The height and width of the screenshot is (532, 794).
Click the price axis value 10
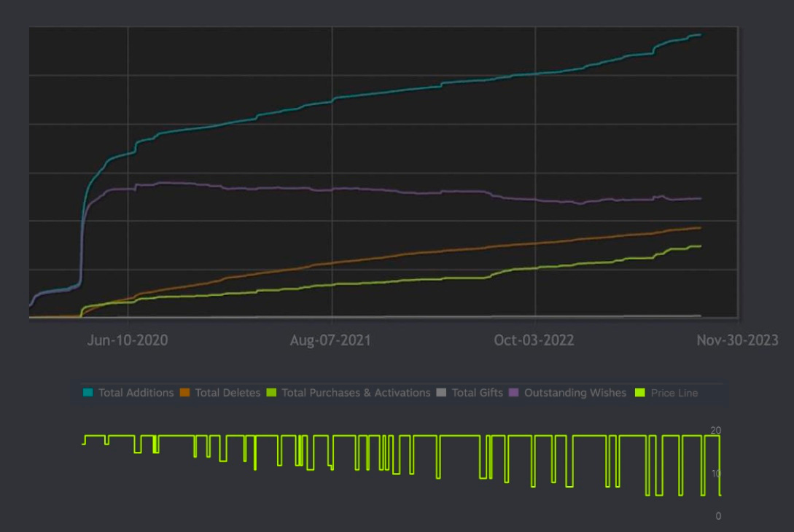point(716,474)
